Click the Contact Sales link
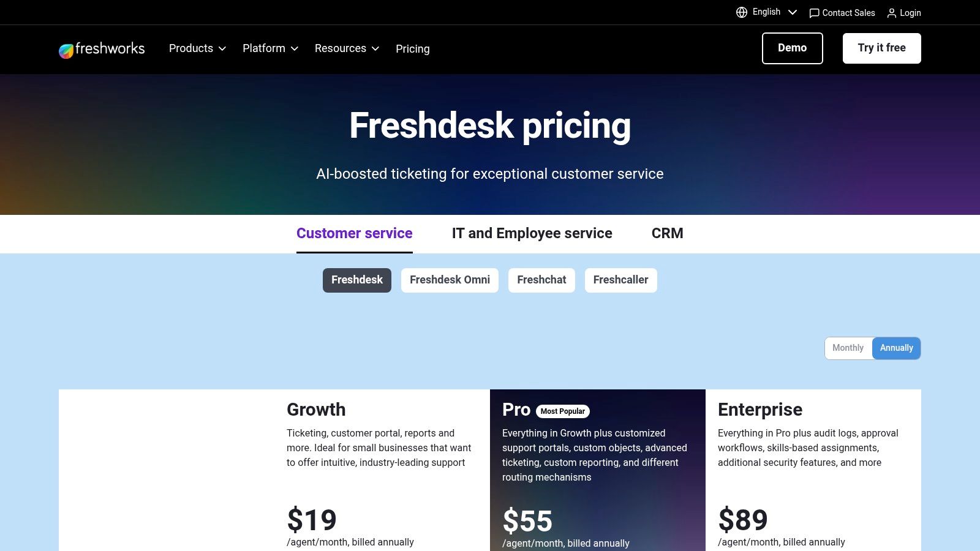 (x=848, y=13)
